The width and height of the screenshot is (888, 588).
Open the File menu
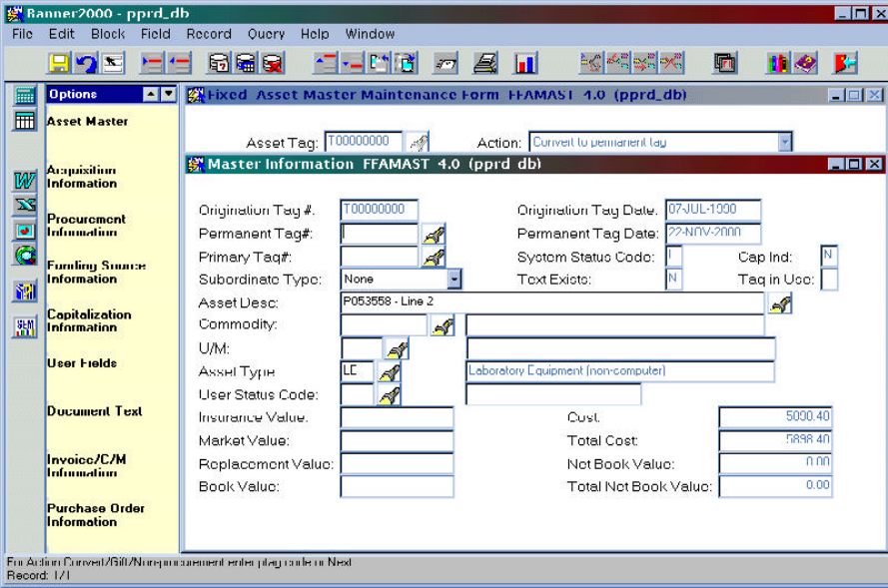(22, 34)
